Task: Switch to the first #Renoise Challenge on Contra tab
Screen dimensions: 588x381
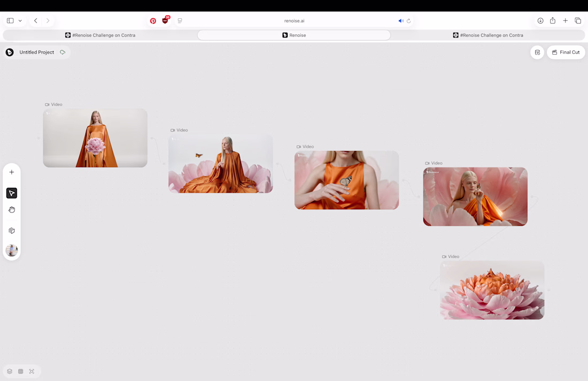Action: (100, 35)
